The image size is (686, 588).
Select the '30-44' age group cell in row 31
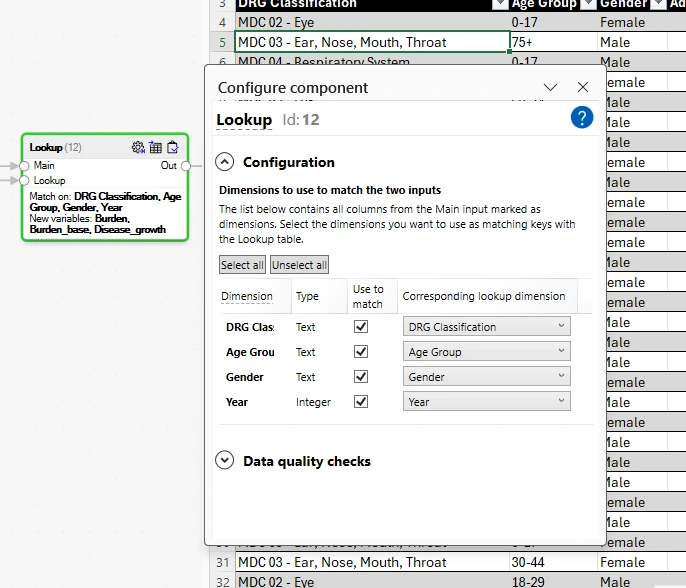554,562
